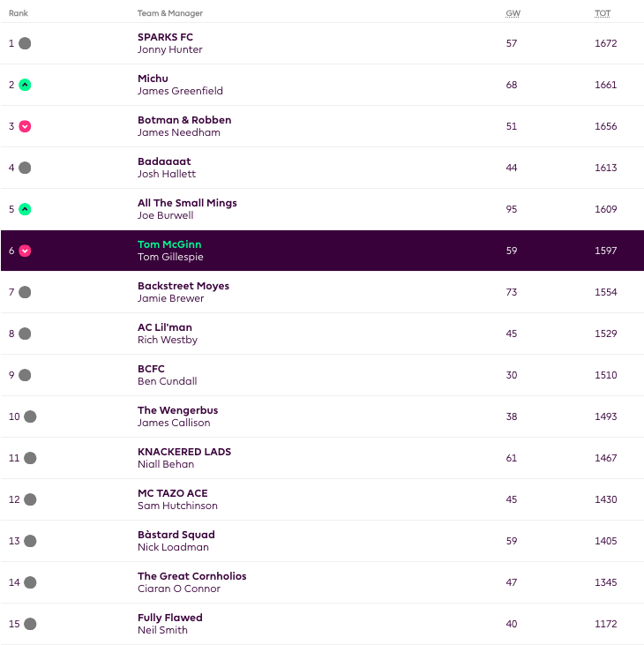Open the Michu team page

[x=153, y=79]
